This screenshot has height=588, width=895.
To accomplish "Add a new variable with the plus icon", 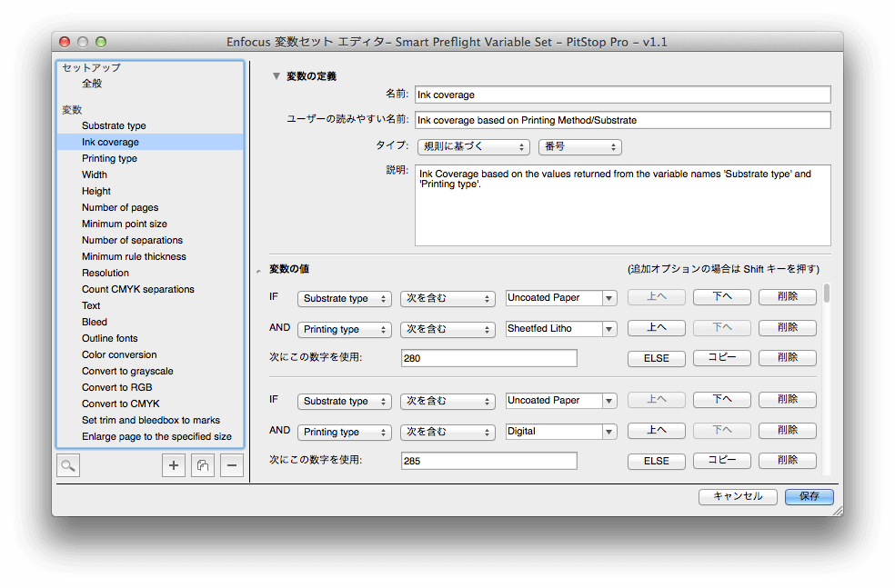I will 174,466.
